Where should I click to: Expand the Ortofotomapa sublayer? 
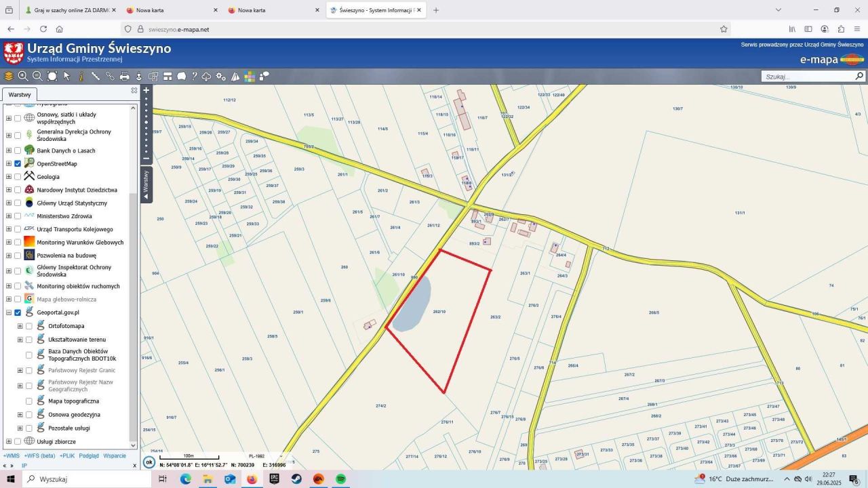coord(20,326)
